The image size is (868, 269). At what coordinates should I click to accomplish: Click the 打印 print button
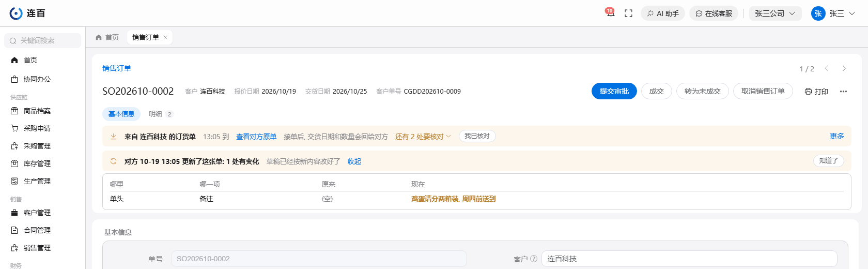point(816,91)
